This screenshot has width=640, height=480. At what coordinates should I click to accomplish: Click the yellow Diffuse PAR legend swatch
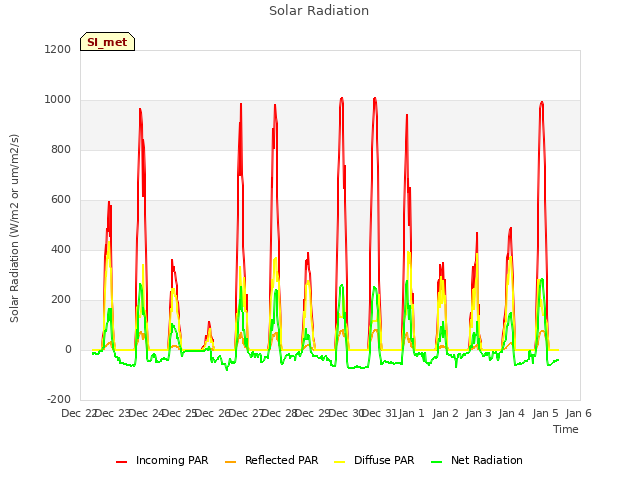click(340, 462)
